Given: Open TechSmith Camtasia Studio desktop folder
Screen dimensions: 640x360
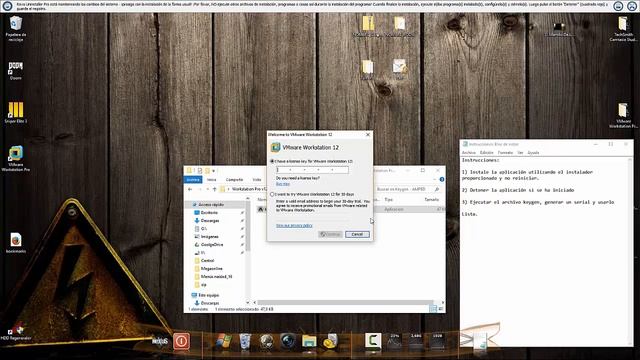Looking at the screenshot, I should click(x=623, y=29).
